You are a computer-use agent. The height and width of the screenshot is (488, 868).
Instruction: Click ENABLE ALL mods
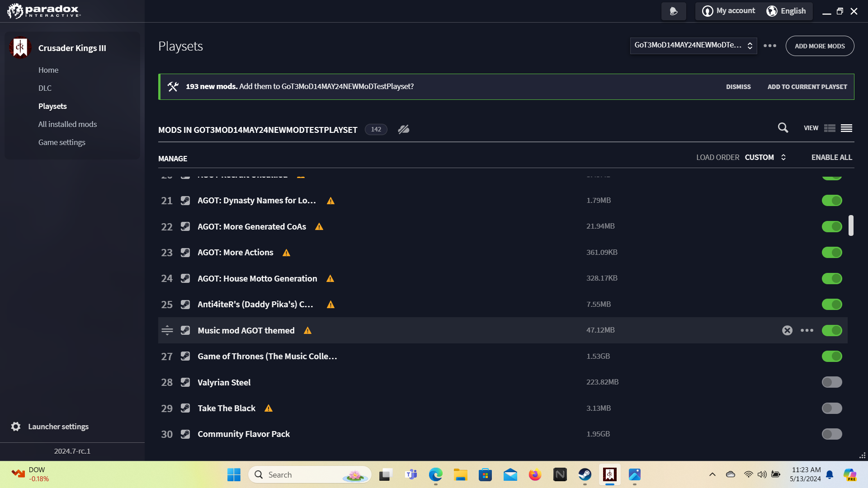coord(831,157)
